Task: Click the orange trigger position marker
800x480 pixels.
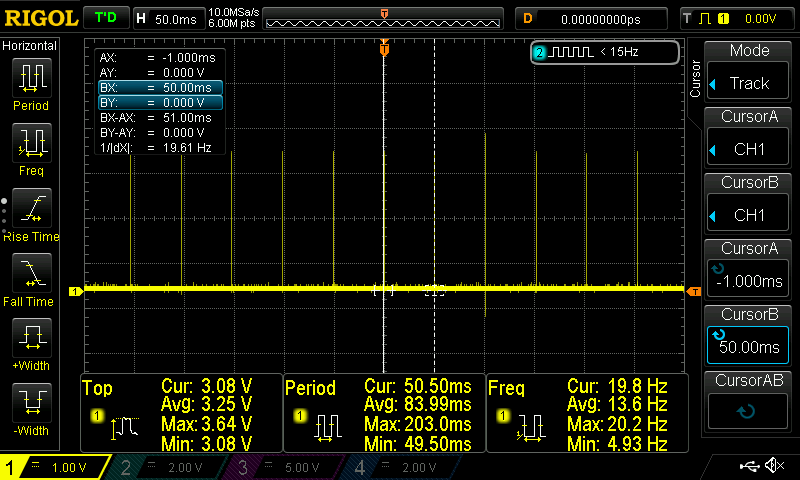Action: [x=384, y=48]
